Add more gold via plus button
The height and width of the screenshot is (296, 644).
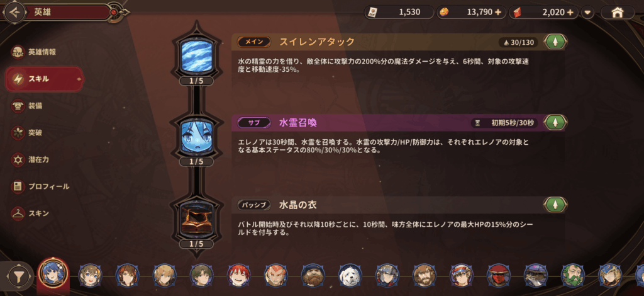[498, 13]
